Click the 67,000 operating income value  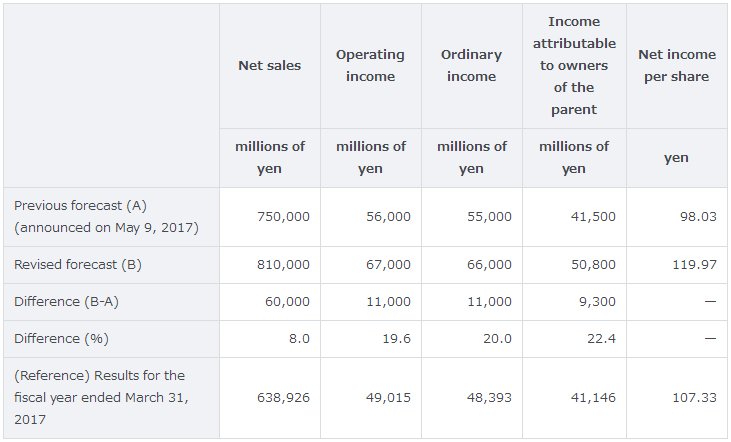point(388,265)
